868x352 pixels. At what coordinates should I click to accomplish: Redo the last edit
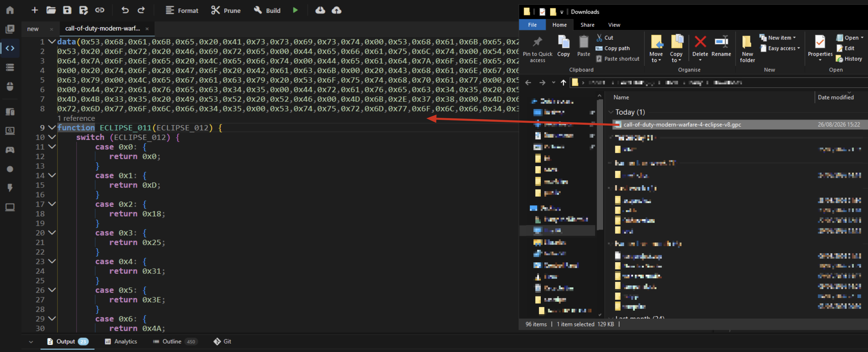click(141, 10)
